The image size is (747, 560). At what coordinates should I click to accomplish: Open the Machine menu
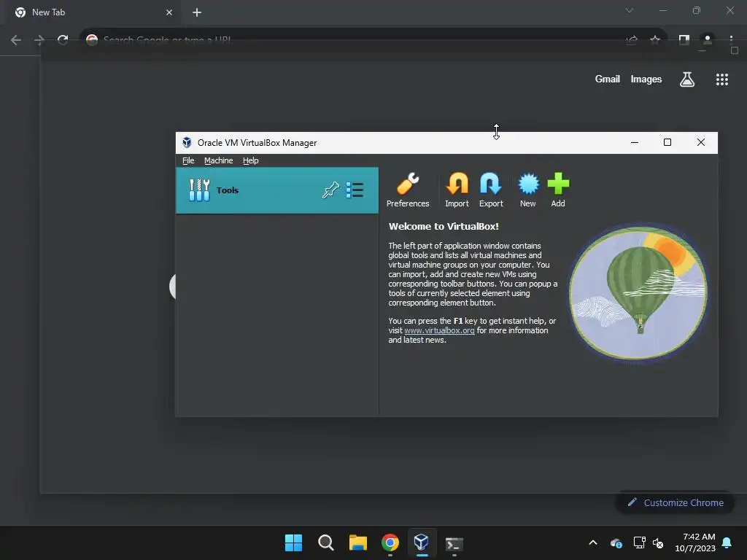tap(219, 160)
